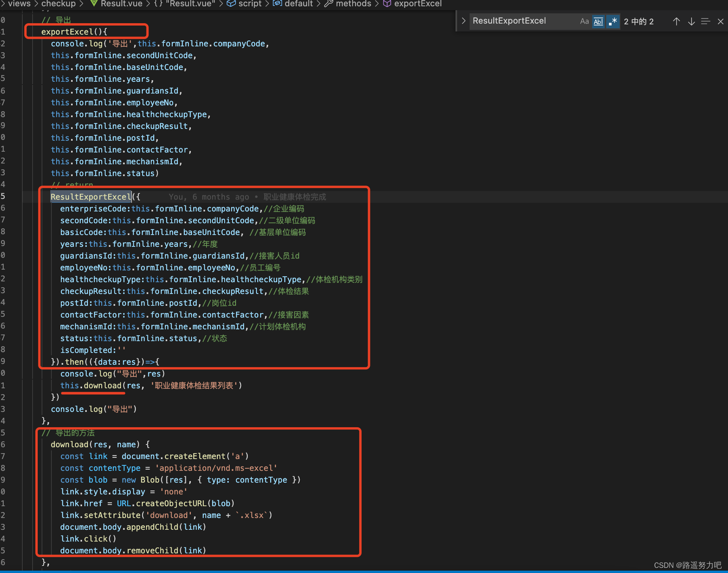Click the secondCode property line

(188, 220)
